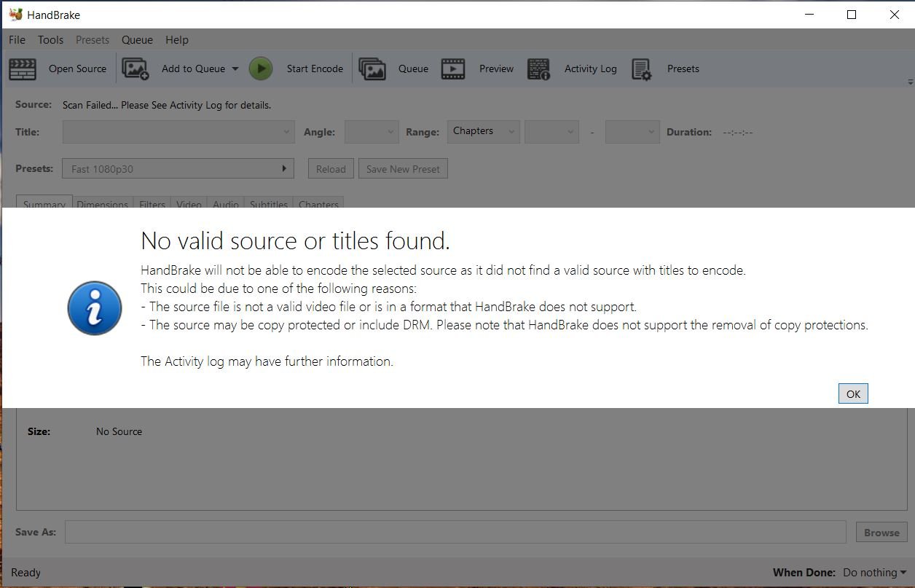Open the Queue menu in the menu bar
The width and height of the screenshot is (915, 588).
point(137,39)
